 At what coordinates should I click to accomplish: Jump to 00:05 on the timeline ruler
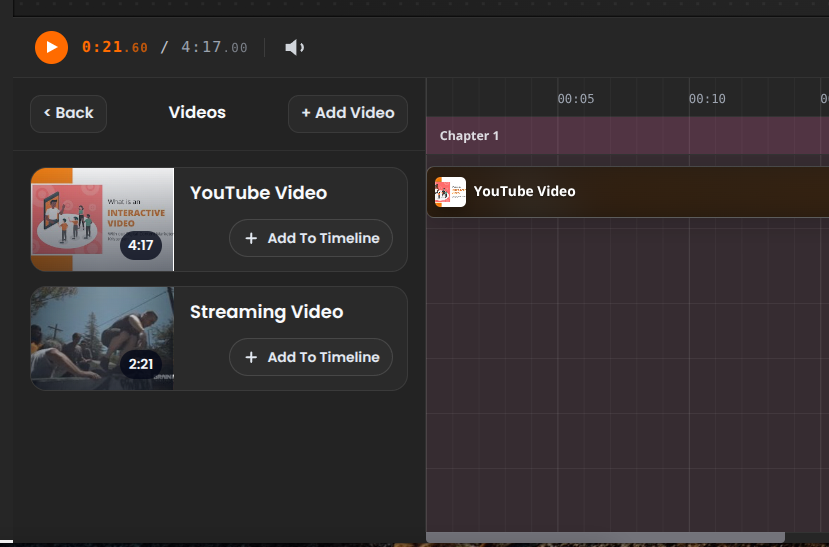[576, 99]
